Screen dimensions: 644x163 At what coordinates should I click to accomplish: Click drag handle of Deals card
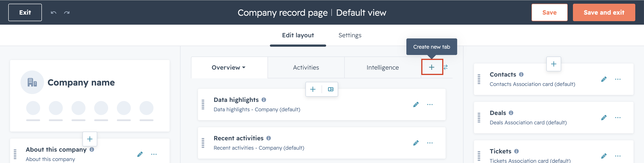(479, 118)
